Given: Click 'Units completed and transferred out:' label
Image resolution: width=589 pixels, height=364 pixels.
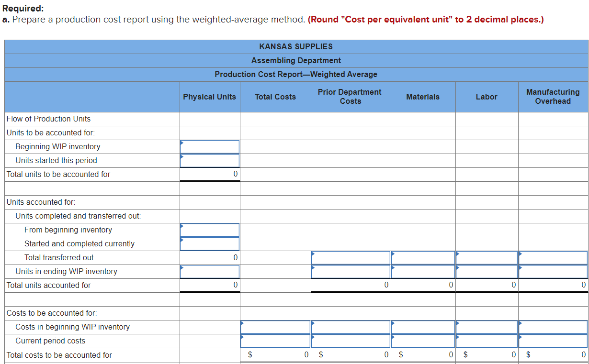Looking at the screenshot, I should [78, 216].
